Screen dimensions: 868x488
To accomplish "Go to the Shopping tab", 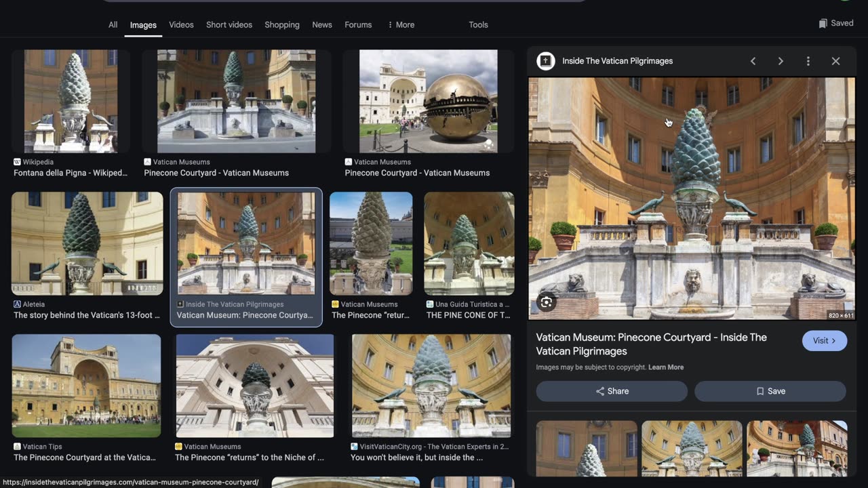I will pyautogui.click(x=282, y=24).
